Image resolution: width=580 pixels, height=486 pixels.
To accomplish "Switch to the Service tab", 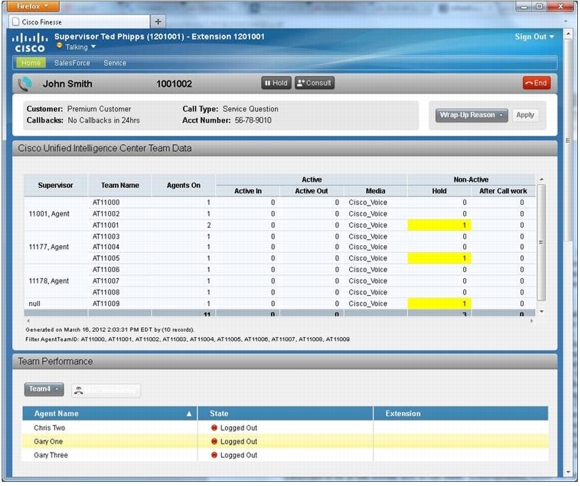I will pos(115,63).
